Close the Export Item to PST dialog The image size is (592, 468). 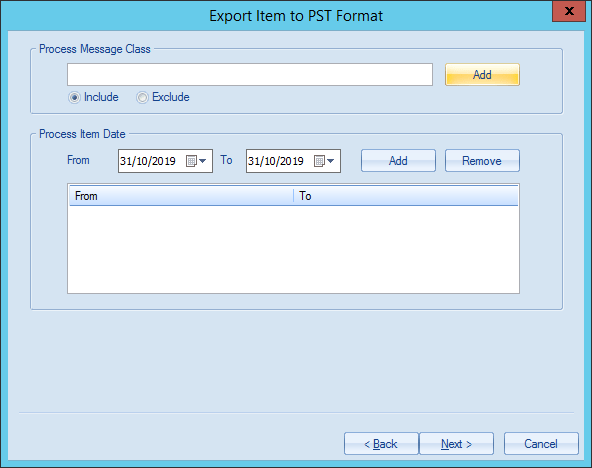(x=569, y=11)
